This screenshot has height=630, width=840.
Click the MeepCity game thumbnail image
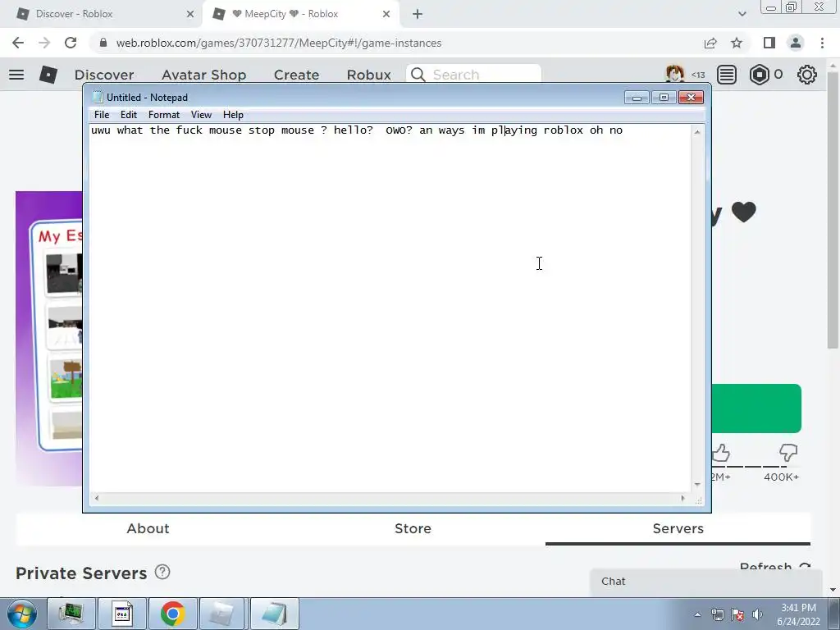click(x=48, y=339)
